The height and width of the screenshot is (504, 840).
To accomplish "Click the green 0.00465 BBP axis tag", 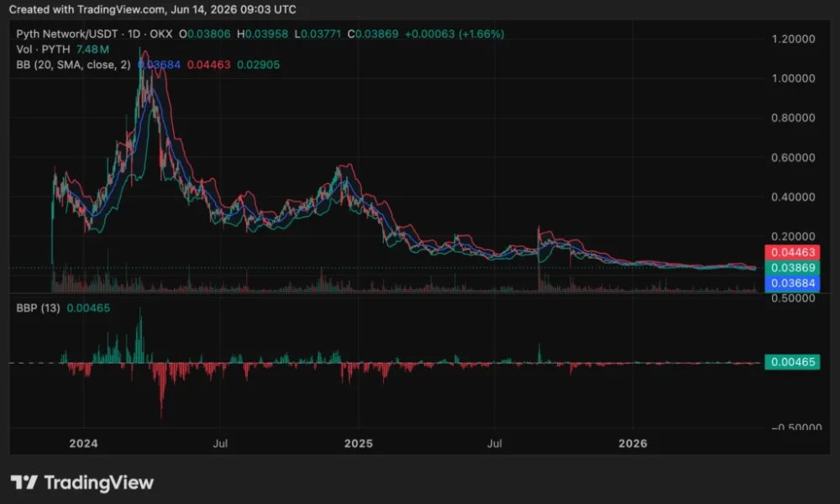I will [x=792, y=362].
